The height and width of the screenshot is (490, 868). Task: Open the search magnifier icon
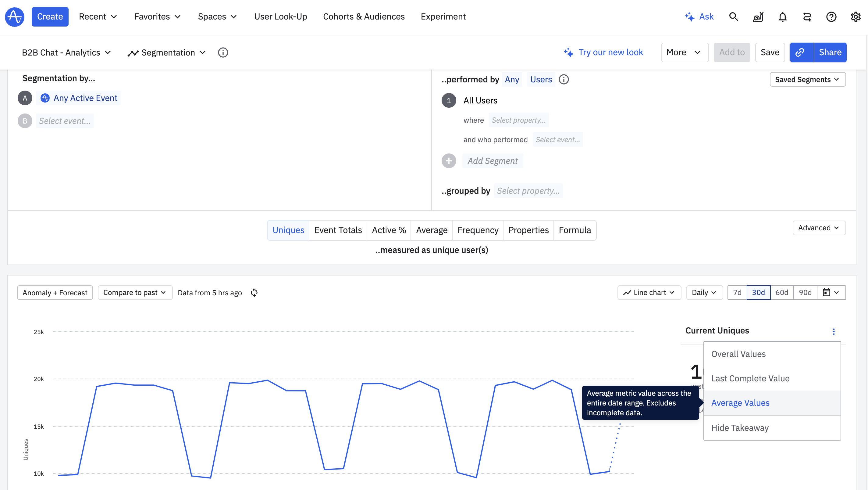pyautogui.click(x=734, y=16)
